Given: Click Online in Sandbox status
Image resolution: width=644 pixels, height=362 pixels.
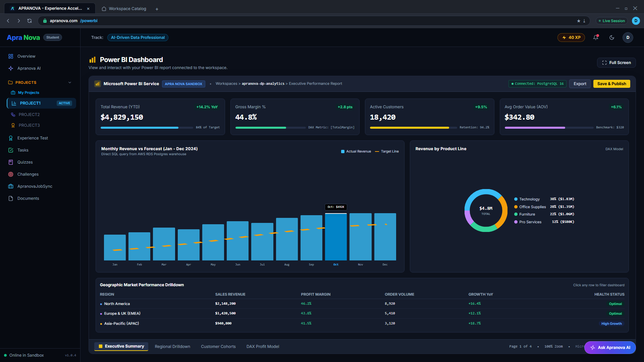Looking at the screenshot, I should 24,355.
